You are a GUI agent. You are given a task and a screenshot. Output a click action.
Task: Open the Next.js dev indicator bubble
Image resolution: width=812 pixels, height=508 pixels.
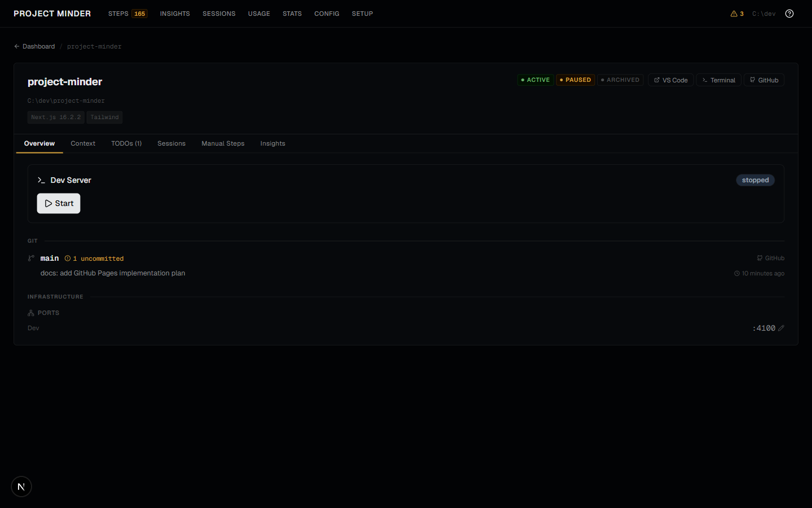(x=21, y=487)
